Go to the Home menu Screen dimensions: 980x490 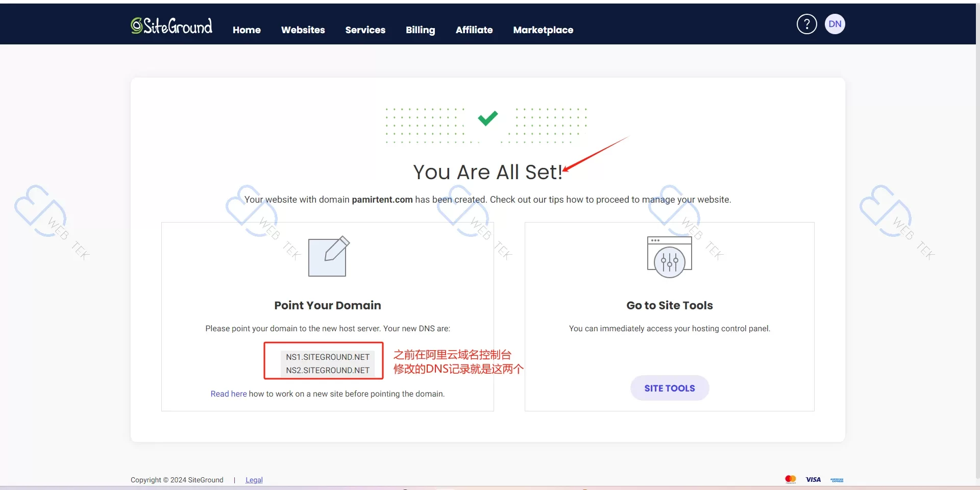(247, 30)
